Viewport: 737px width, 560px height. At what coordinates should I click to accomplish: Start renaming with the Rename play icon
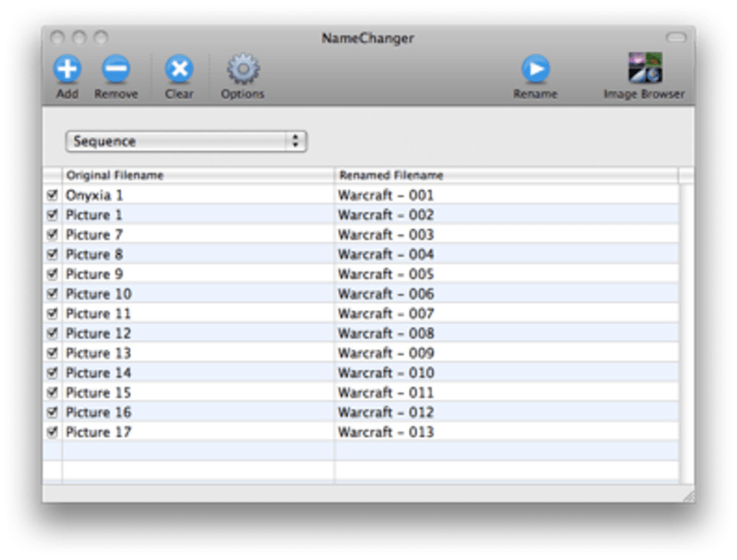pyautogui.click(x=535, y=69)
